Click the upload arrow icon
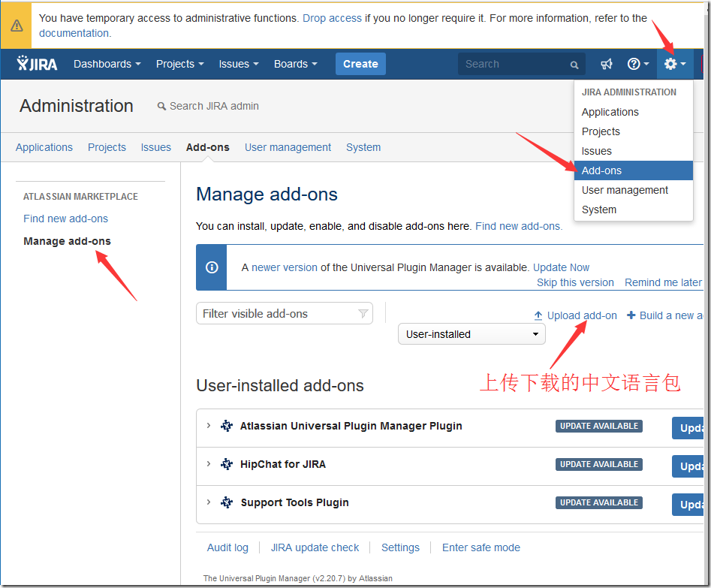 [538, 315]
